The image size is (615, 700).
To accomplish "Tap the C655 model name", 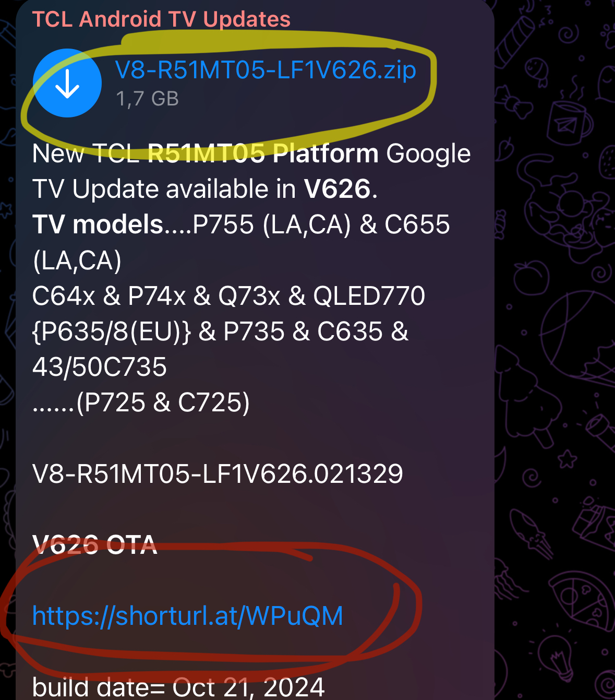I will pyautogui.click(x=417, y=224).
